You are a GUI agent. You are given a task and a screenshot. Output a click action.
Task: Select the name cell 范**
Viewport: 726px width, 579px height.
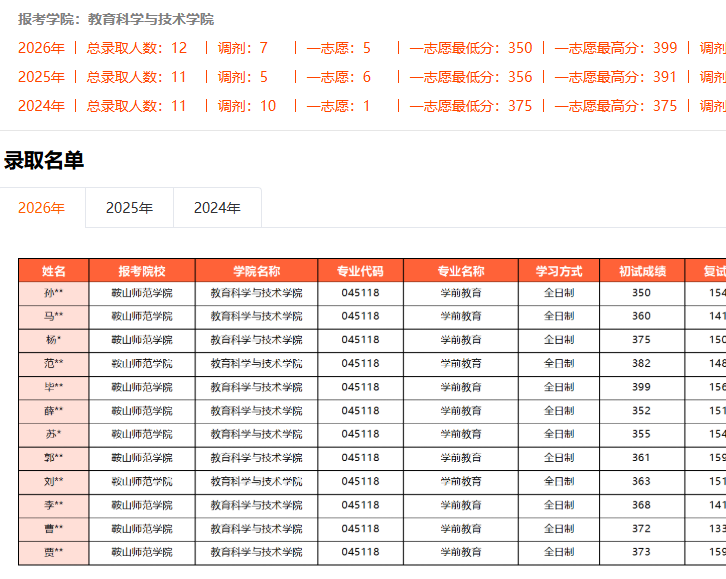54,364
